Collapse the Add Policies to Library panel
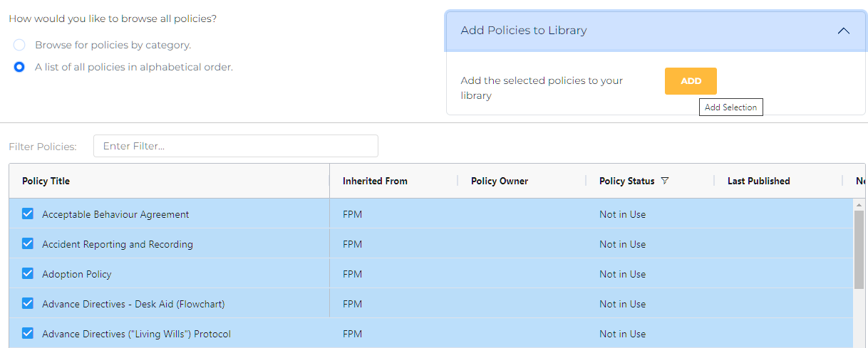Image resolution: width=868 pixels, height=348 pixels. [843, 31]
